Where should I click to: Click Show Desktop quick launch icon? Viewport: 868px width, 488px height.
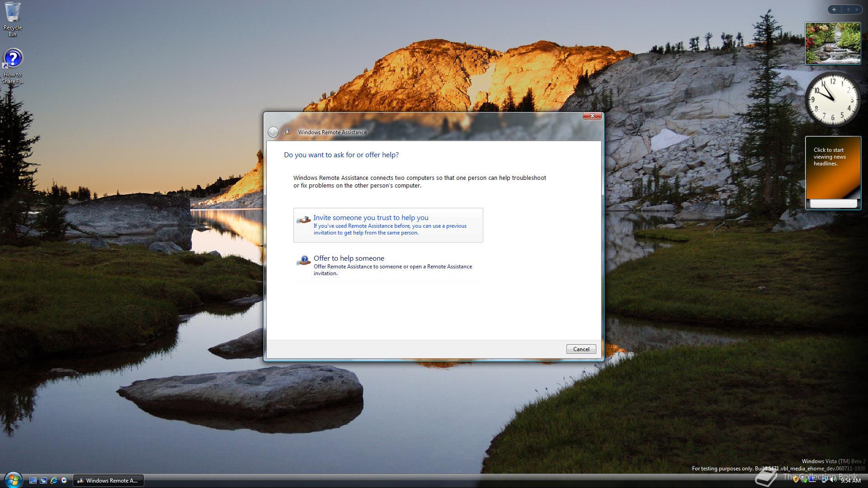click(x=33, y=481)
